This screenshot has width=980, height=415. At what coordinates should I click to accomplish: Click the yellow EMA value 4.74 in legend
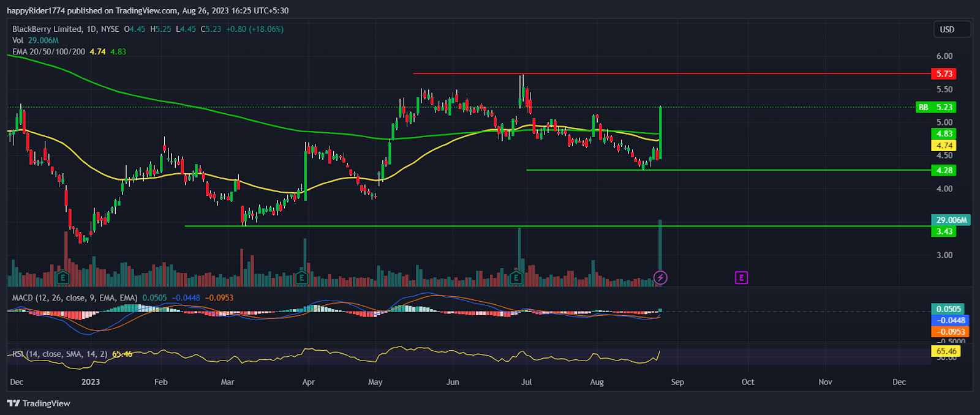[97, 51]
